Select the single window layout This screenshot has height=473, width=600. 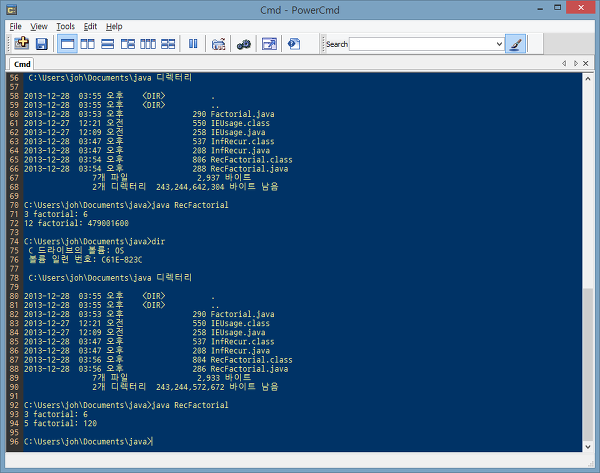point(67,44)
